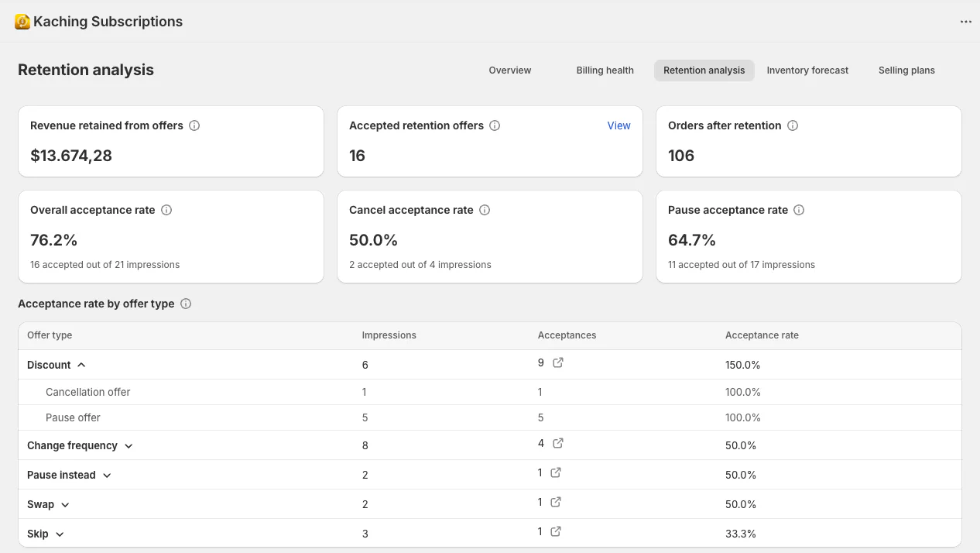Select the Pause offer sub-row label
Image resolution: width=980 pixels, height=553 pixels.
(x=73, y=417)
